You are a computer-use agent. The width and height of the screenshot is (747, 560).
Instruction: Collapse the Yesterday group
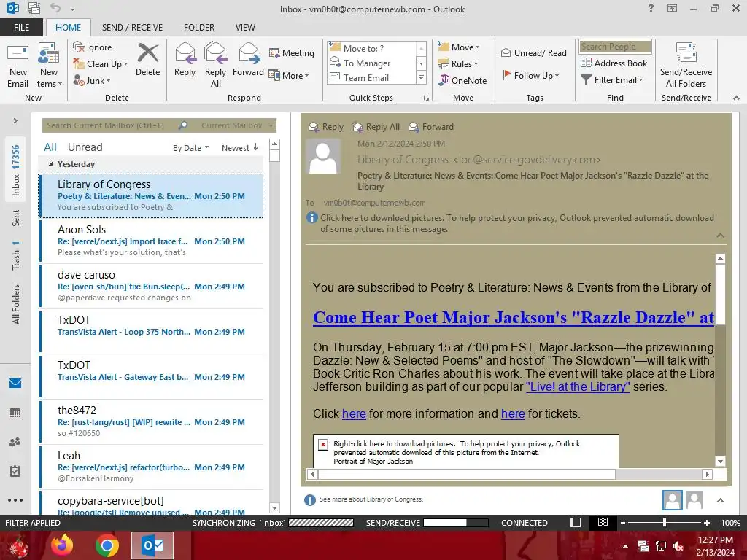[51, 164]
